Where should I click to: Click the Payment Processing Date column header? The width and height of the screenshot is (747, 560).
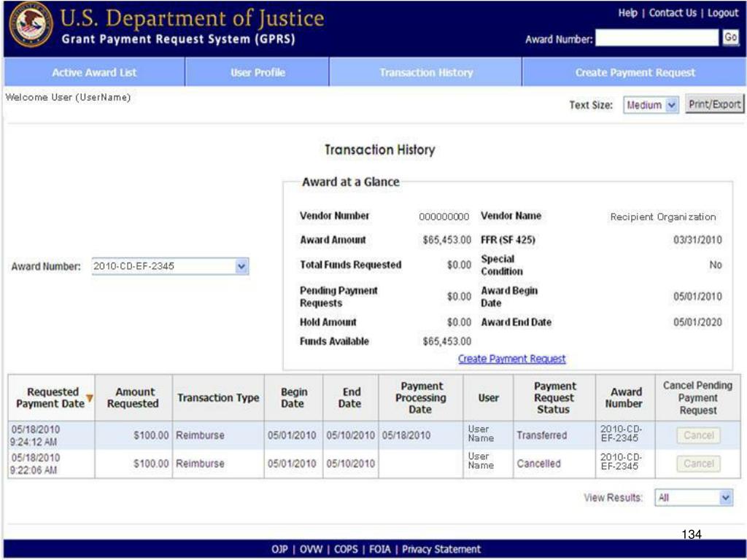tap(421, 397)
